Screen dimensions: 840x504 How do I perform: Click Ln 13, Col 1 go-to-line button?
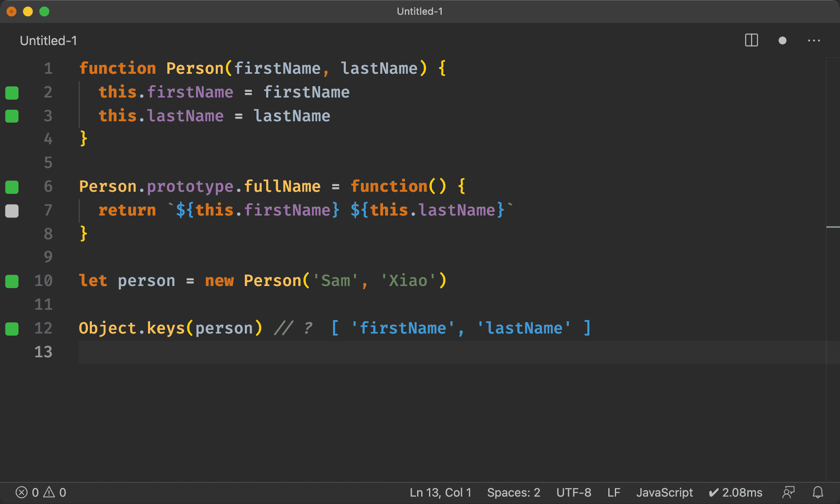(440, 492)
